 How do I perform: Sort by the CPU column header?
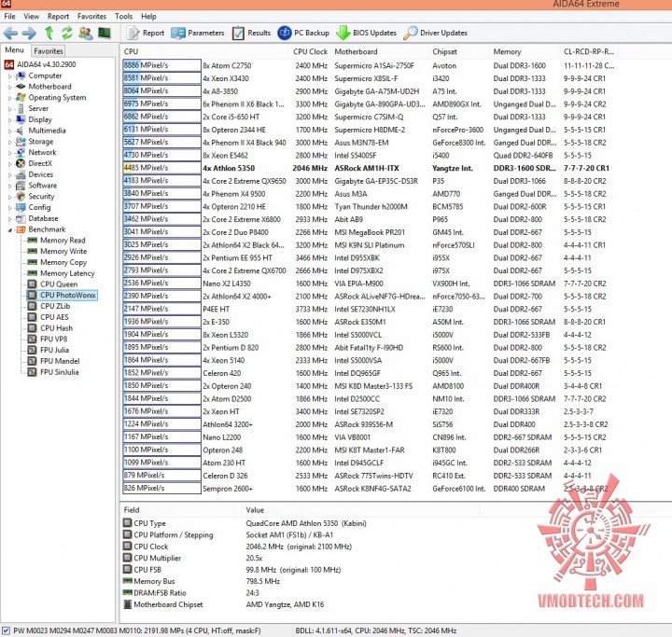204,52
